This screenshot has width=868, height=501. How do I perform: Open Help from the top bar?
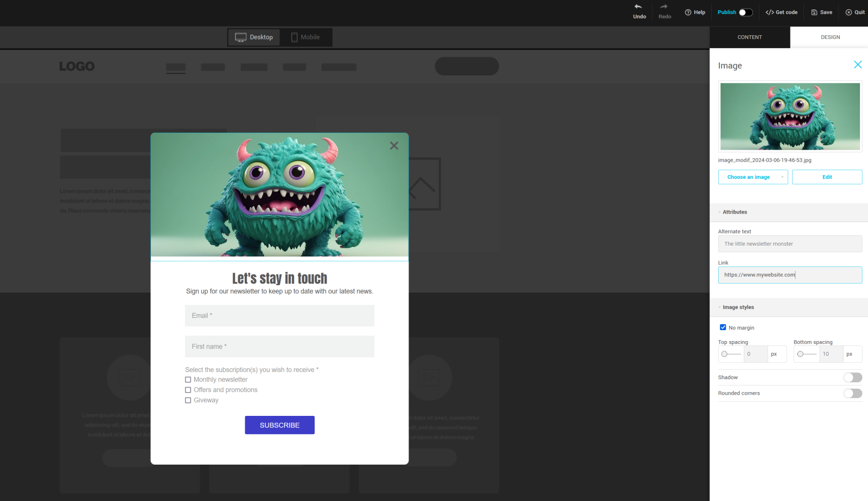click(695, 12)
